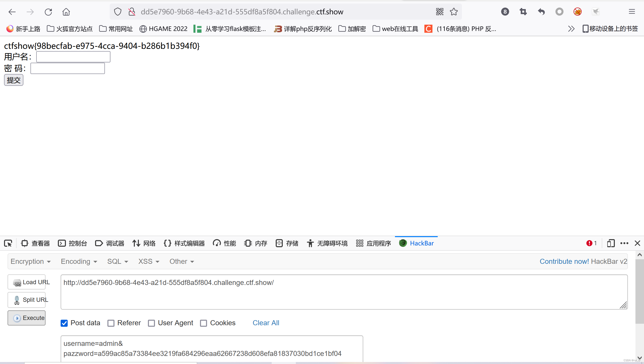This screenshot has width=644, height=364.
Task: Click the HackBar panel icon
Action: coord(403,243)
